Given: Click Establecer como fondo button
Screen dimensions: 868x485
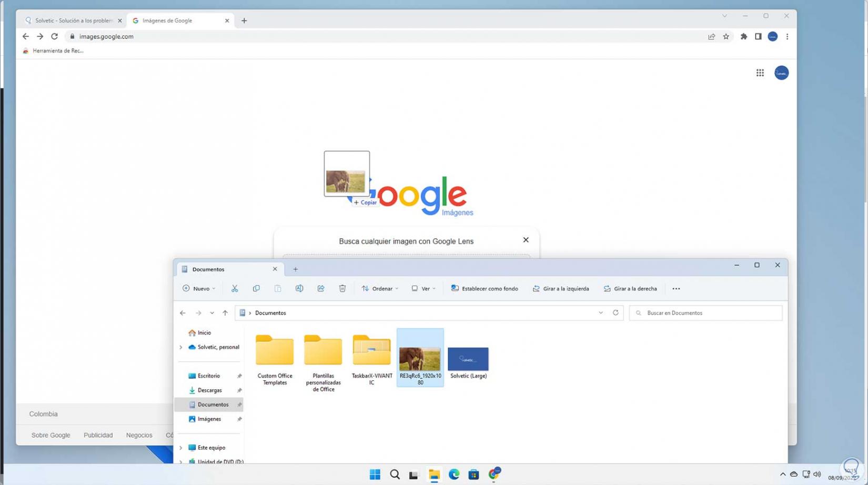Looking at the screenshot, I should (485, 288).
